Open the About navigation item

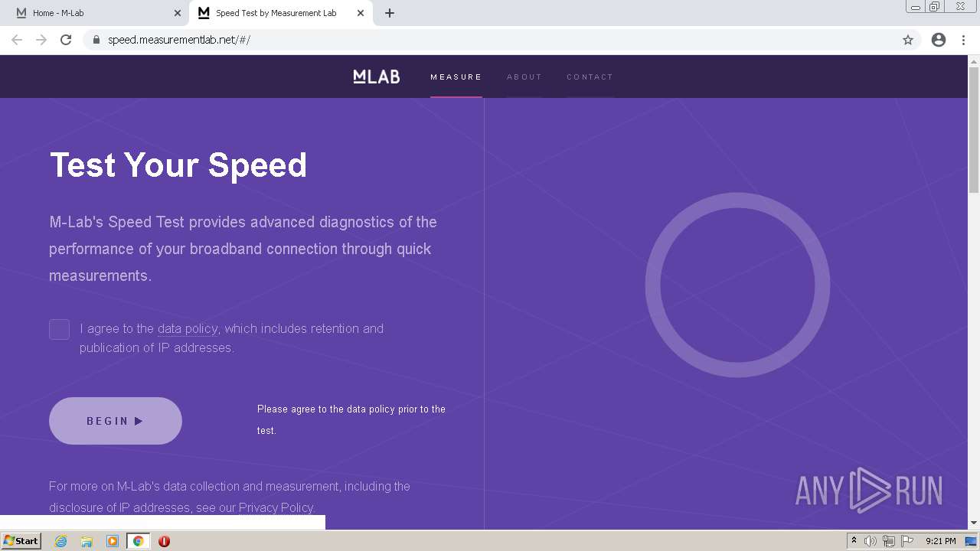(x=524, y=77)
